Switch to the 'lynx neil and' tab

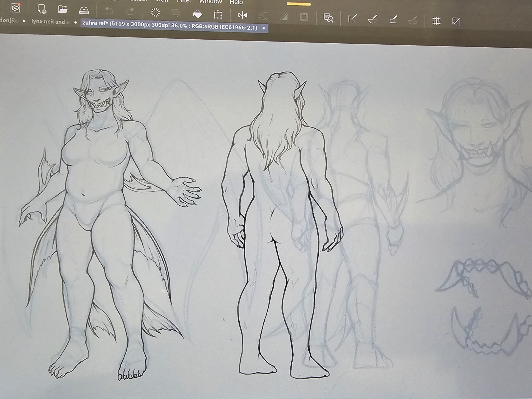(x=48, y=22)
